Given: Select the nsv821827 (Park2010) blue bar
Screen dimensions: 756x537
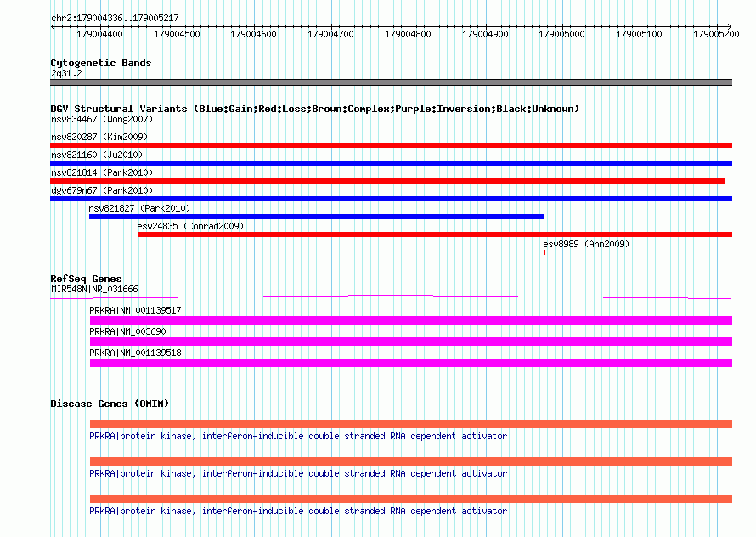Looking at the screenshot, I should tap(317, 217).
